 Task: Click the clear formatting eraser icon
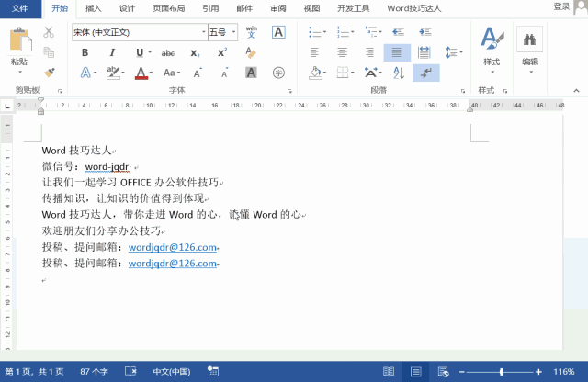251,52
